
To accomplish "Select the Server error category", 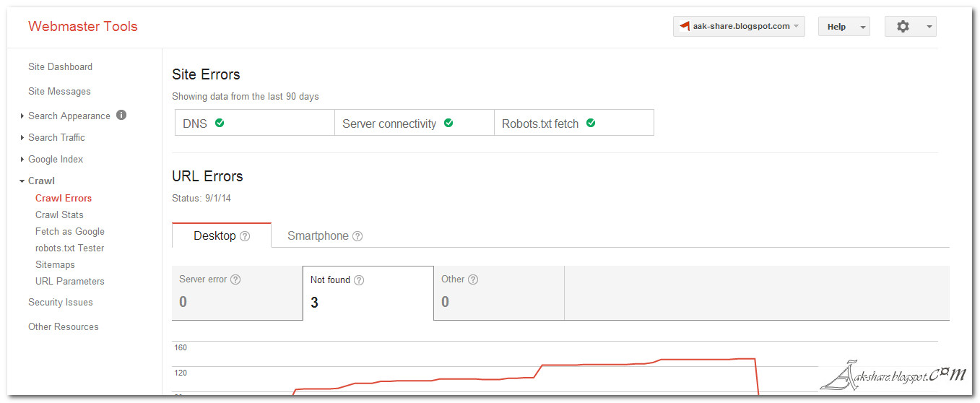I will [237, 292].
